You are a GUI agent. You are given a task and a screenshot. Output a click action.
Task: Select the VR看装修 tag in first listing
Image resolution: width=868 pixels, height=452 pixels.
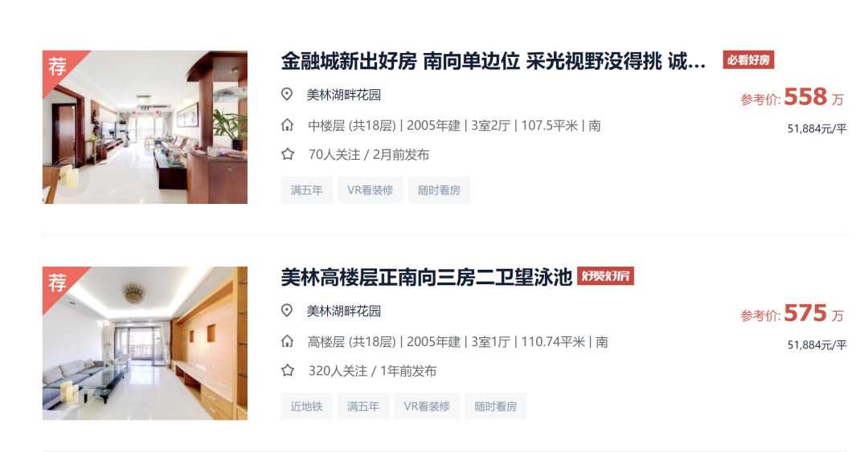(x=370, y=190)
